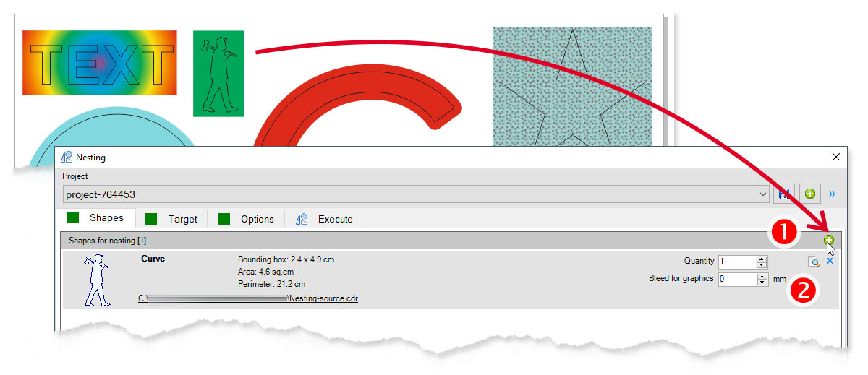This screenshot has height=375, width=868.
Task: Switch to the Shapes tab
Action: click(96, 218)
